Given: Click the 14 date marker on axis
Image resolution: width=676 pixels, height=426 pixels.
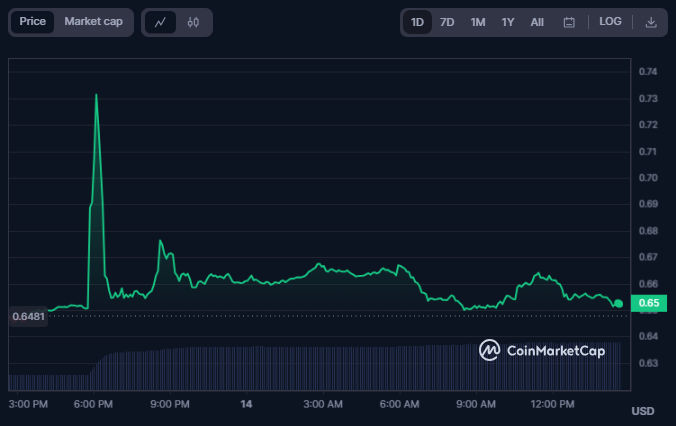Looking at the screenshot, I should (x=246, y=404).
